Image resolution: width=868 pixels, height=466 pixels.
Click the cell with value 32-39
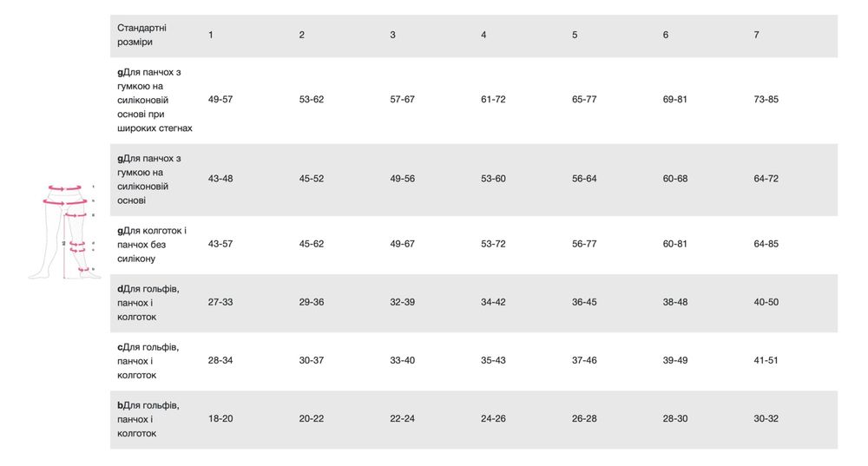coord(402,303)
